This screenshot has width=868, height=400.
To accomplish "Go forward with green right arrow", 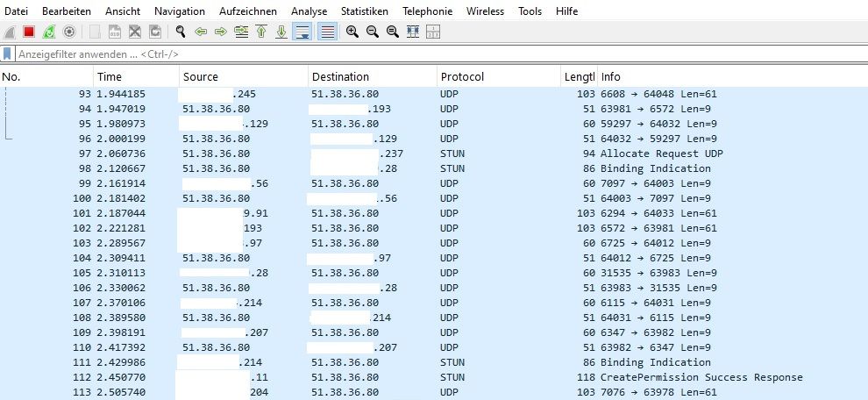I will [221, 32].
